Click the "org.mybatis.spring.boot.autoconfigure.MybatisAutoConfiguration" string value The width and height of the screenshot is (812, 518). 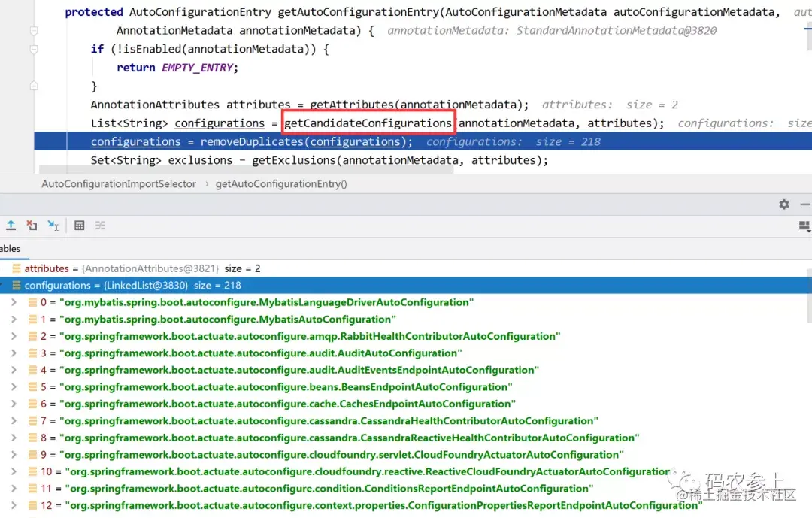[x=227, y=319]
